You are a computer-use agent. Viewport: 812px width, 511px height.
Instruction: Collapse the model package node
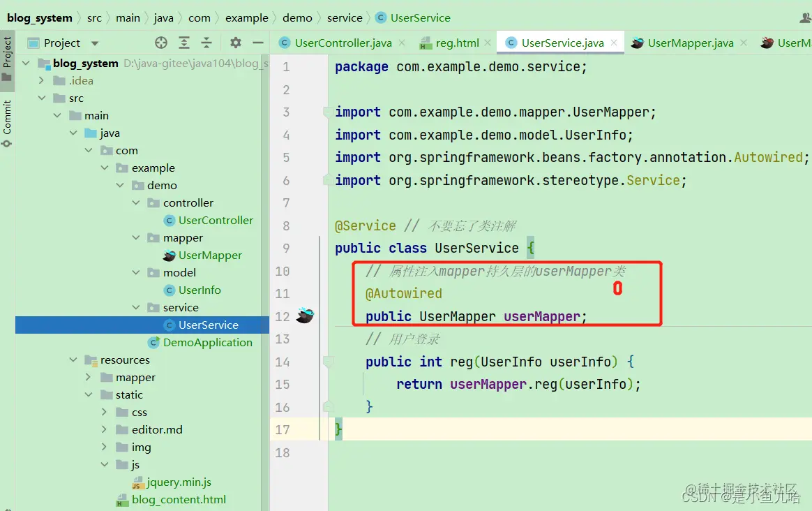(135, 272)
